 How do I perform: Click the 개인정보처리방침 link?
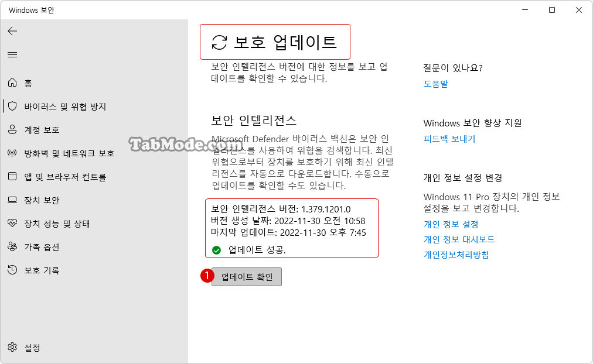point(456,255)
